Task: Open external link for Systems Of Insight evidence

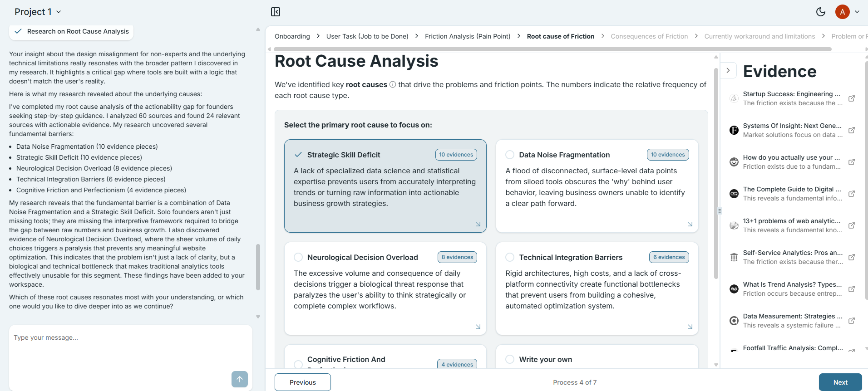Action: [852, 130]
